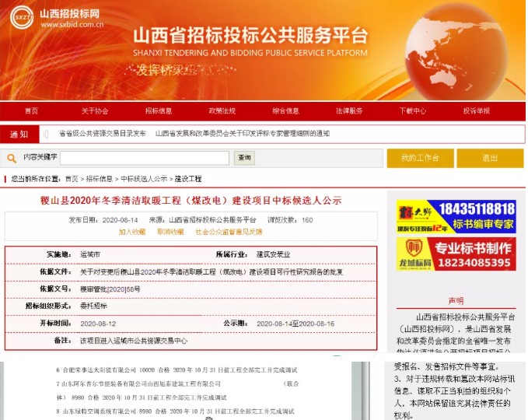
Task: Click the 退出 logout button
Action: tap(490, 158)
